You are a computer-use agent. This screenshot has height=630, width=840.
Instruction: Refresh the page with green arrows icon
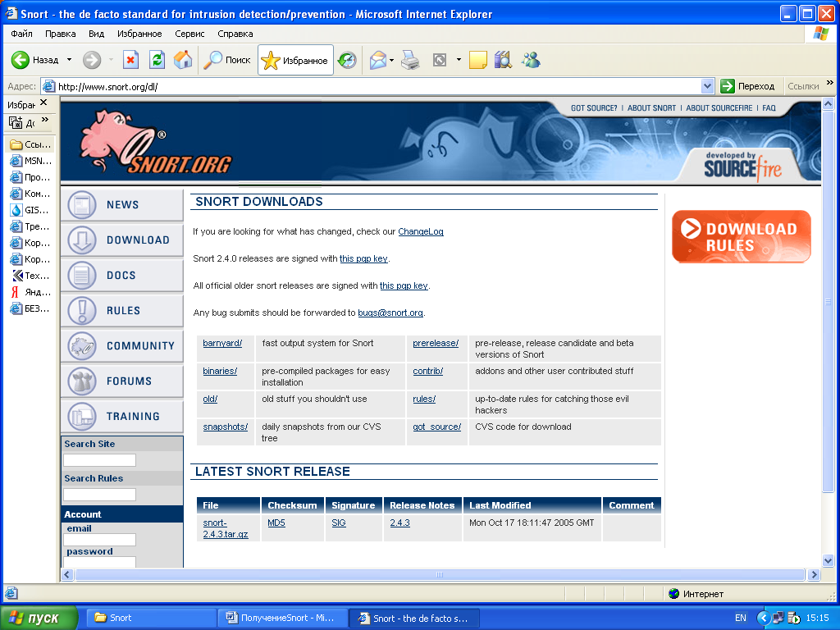point(157,60)
